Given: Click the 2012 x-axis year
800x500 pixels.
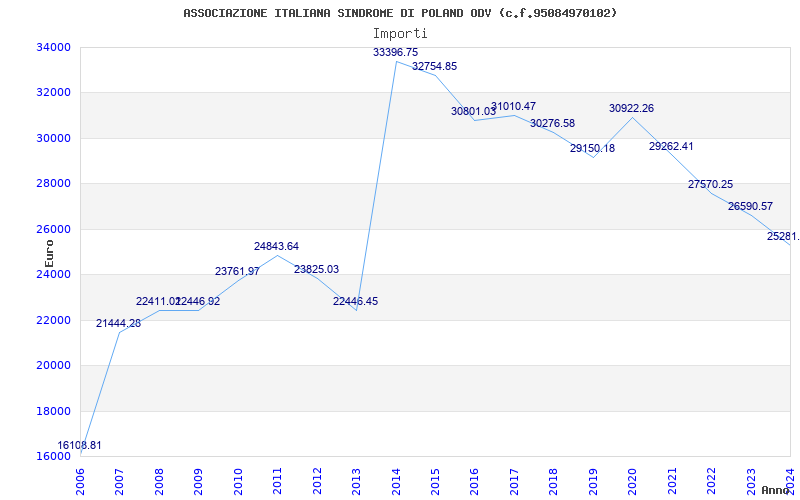Looking at the screenshot, I should coord(317,482).
